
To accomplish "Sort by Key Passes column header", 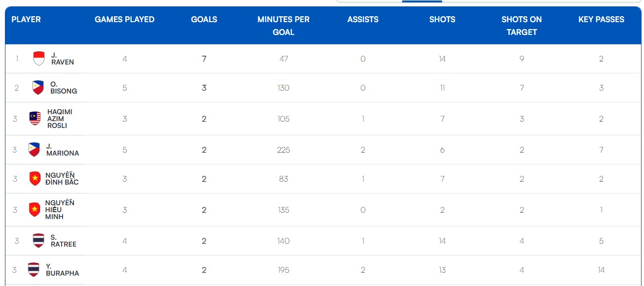I will coord(601,20).
